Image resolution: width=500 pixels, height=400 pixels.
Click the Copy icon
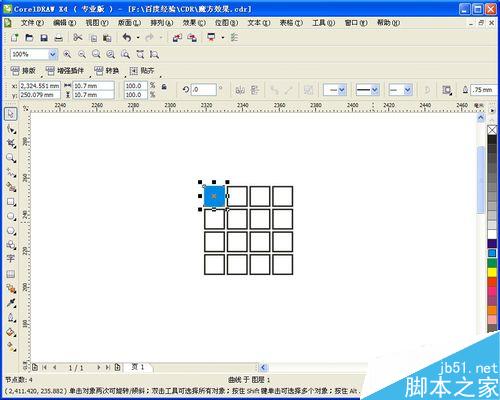93,38
